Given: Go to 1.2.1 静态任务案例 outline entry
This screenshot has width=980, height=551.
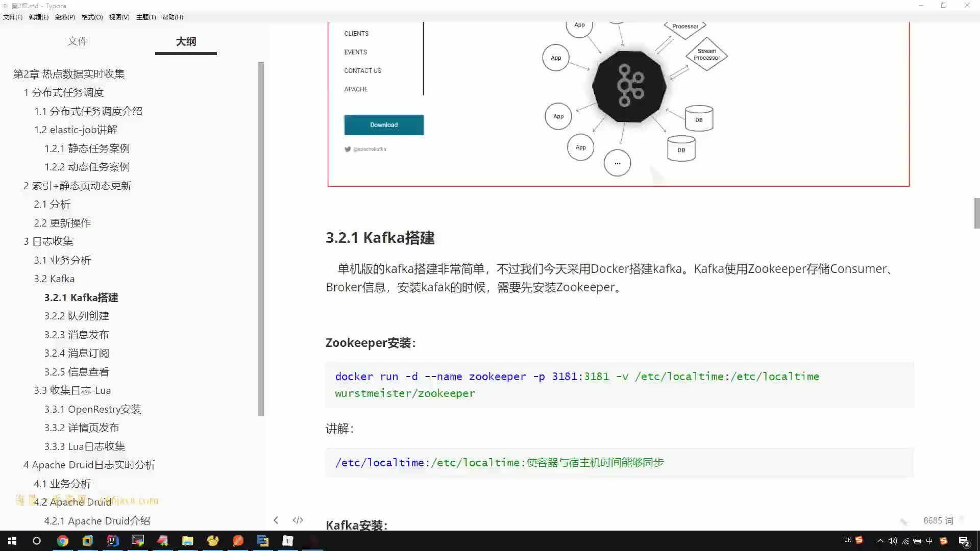Looking at the screenshot, I should pos(87,148).
